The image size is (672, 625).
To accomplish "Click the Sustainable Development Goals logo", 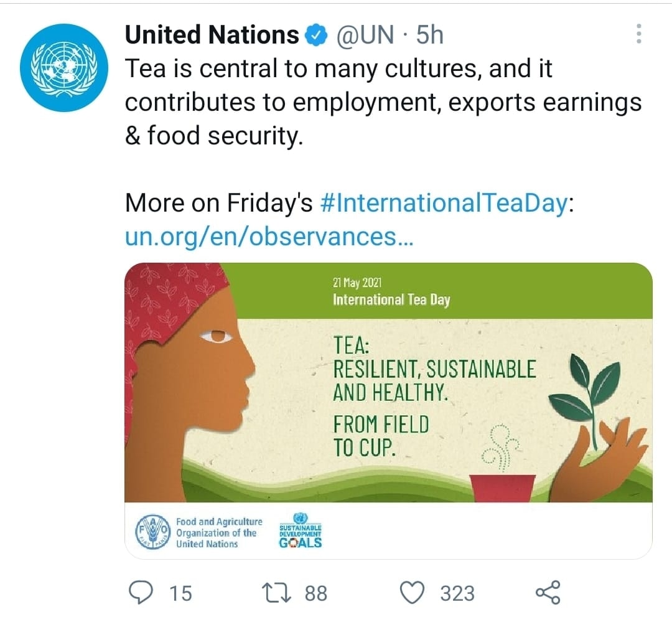I will coord(301,531).
